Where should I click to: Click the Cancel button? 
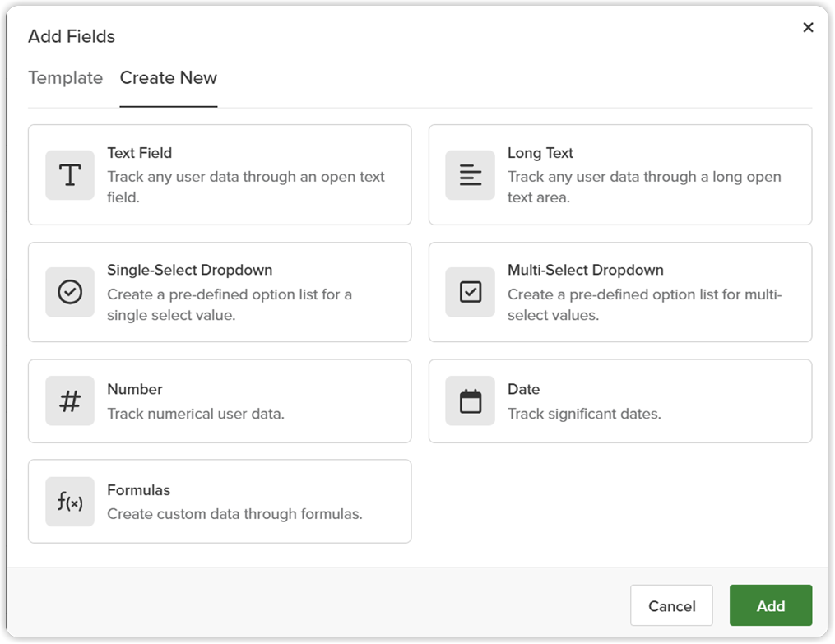(x=671, y=605)
